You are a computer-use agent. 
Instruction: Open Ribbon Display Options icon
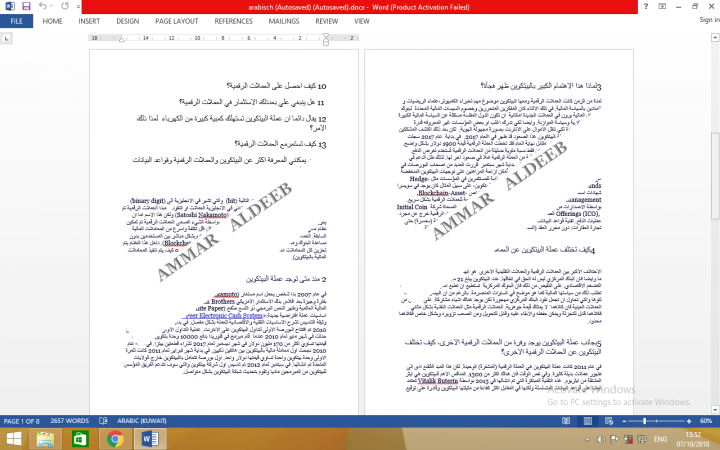(x=662, y=6)
